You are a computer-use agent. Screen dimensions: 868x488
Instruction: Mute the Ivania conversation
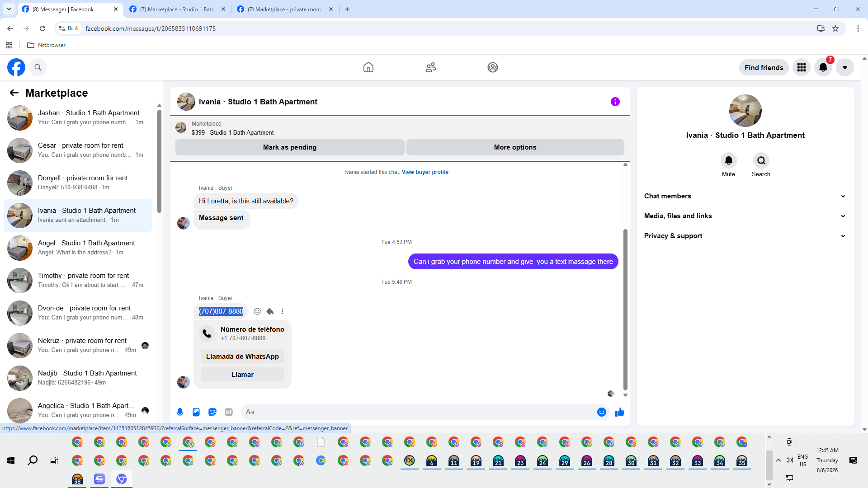pyautogui.click(x=728, y=160)
